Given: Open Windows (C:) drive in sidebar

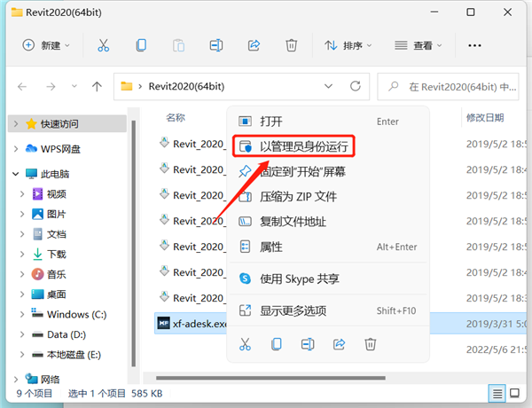Looking at the screenshot, I should pyautogui.click(x=75, y=314).
